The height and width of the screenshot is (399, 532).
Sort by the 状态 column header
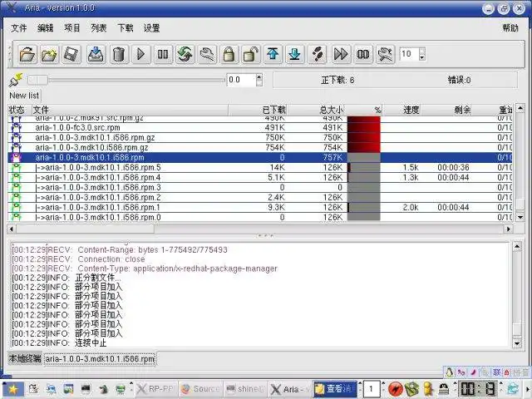[x=20, y=110]
